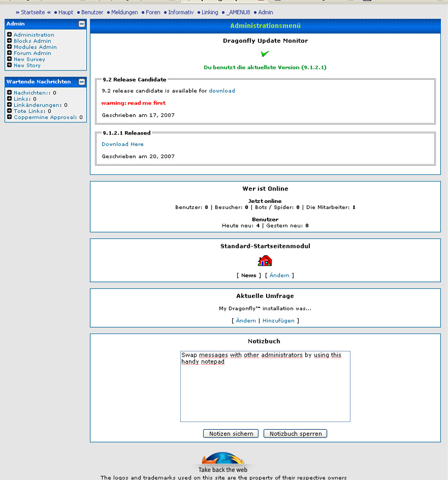Viewport: 448px width, 480px height.
Task: Click the arrow icon beside Links: 0
Action: pos(9,98)
